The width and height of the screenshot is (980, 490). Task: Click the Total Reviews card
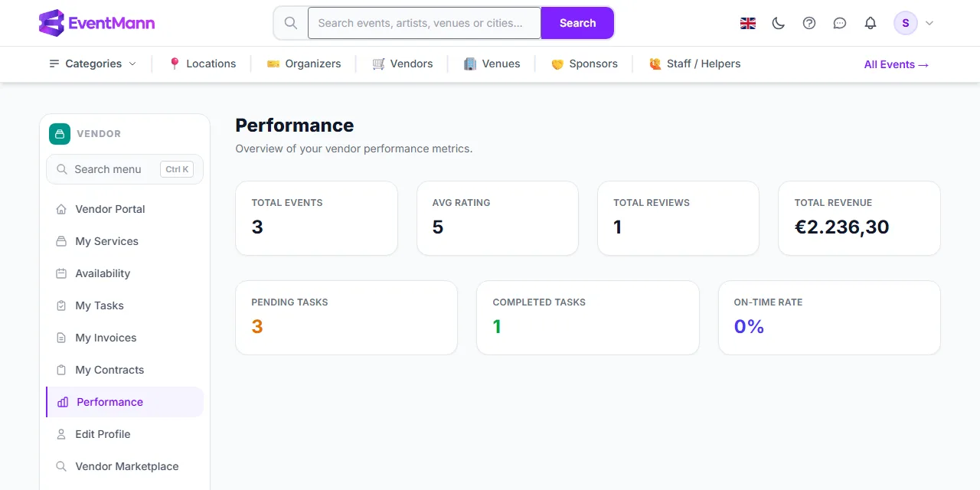click(678, 218)
